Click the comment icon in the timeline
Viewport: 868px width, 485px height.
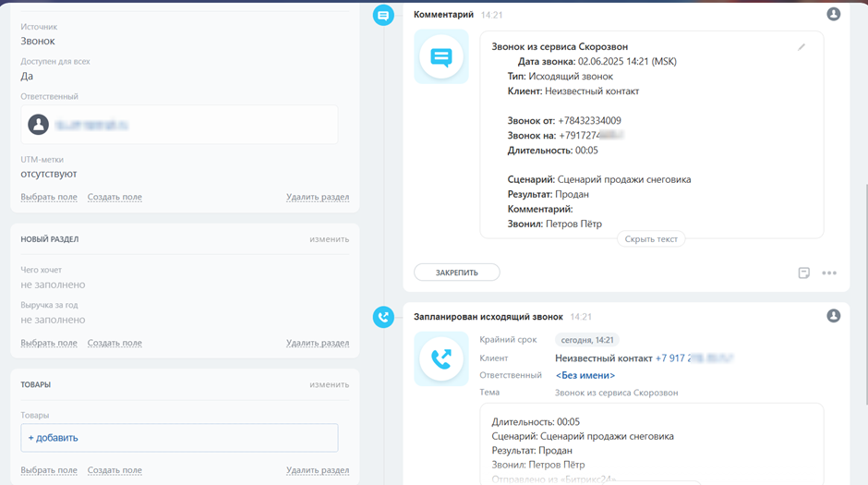(383, 16)
